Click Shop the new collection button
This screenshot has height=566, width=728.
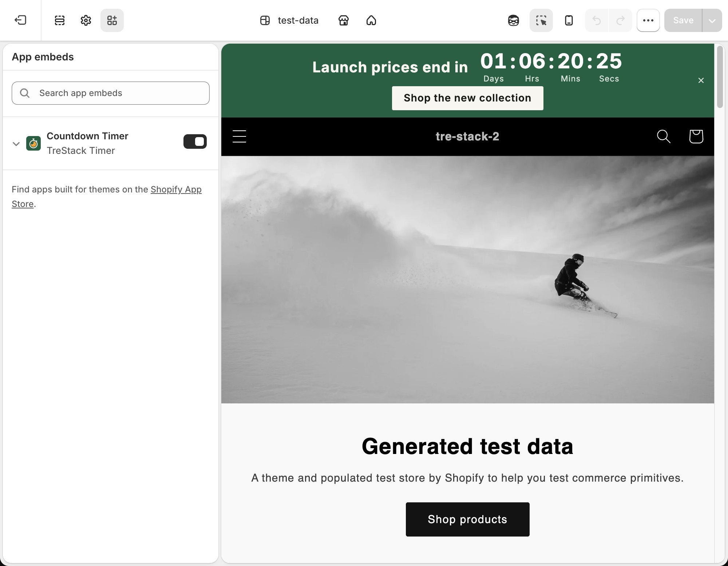point(468,98)
